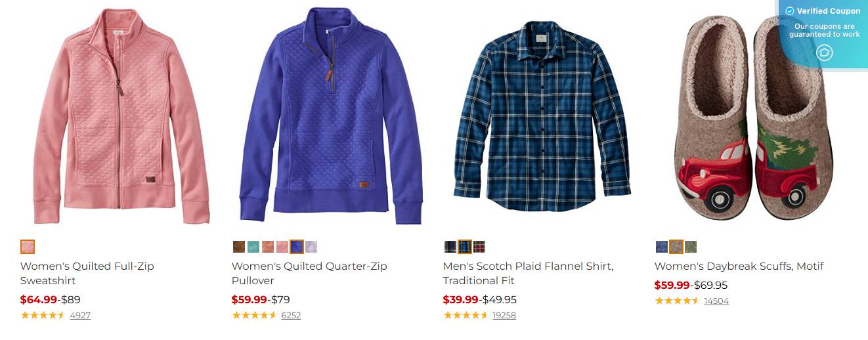
Task: Click the red truck slippers product image
Action: point(749,118)
